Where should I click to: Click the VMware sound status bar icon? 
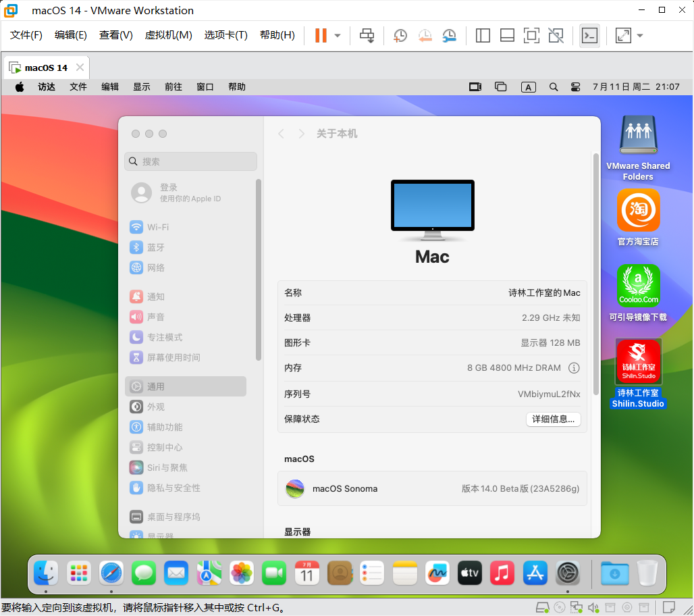click(x=593, y=608)
